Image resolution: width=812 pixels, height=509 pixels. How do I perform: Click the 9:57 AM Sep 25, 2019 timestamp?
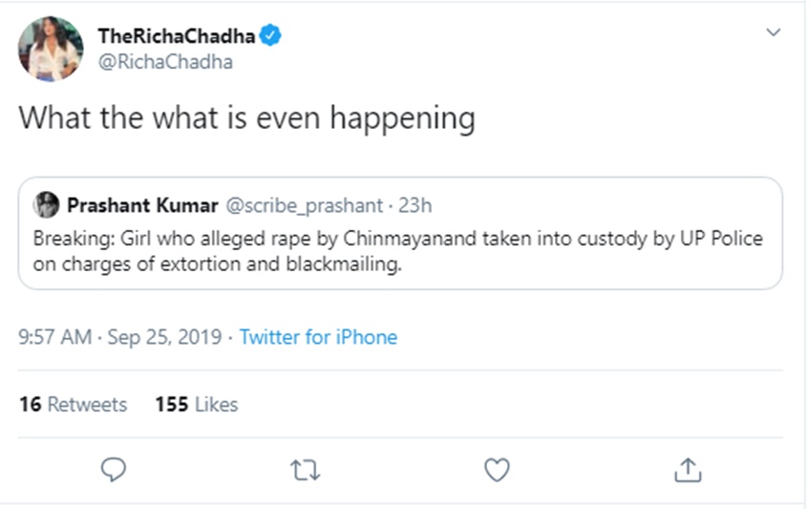point(119,337)
